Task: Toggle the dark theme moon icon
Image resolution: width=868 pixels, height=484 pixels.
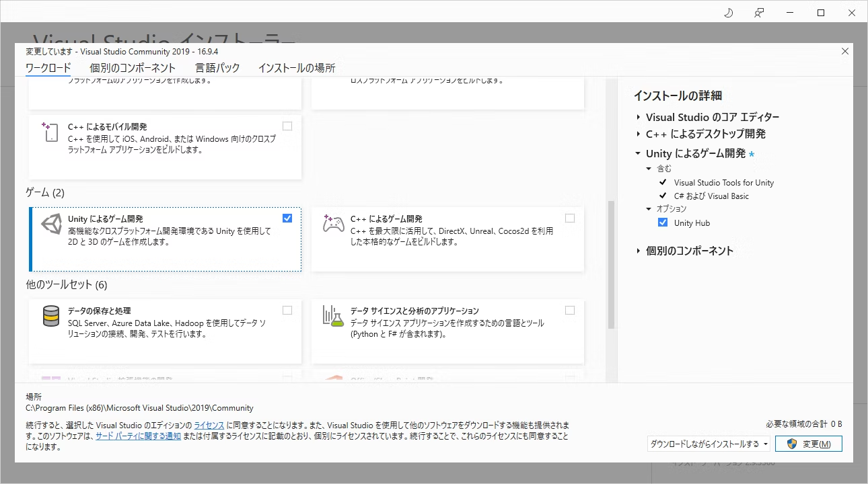Action: pos(728,13)
